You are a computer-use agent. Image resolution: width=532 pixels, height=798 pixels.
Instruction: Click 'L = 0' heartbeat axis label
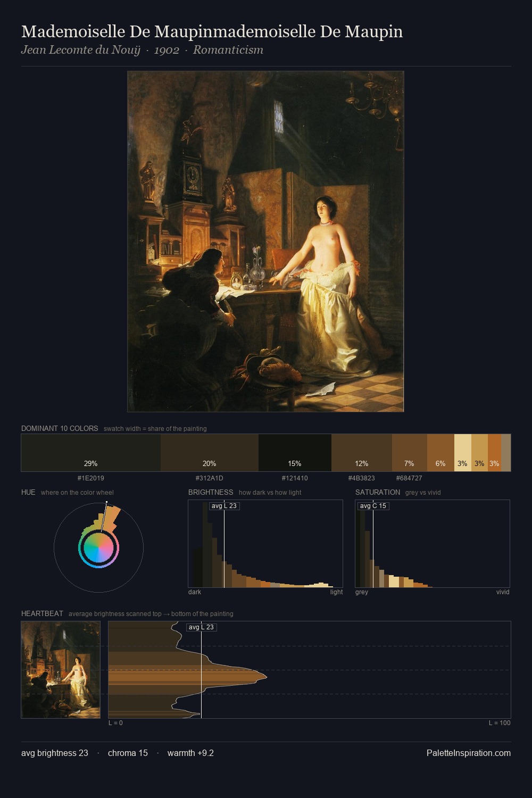[x=115, y=723]
